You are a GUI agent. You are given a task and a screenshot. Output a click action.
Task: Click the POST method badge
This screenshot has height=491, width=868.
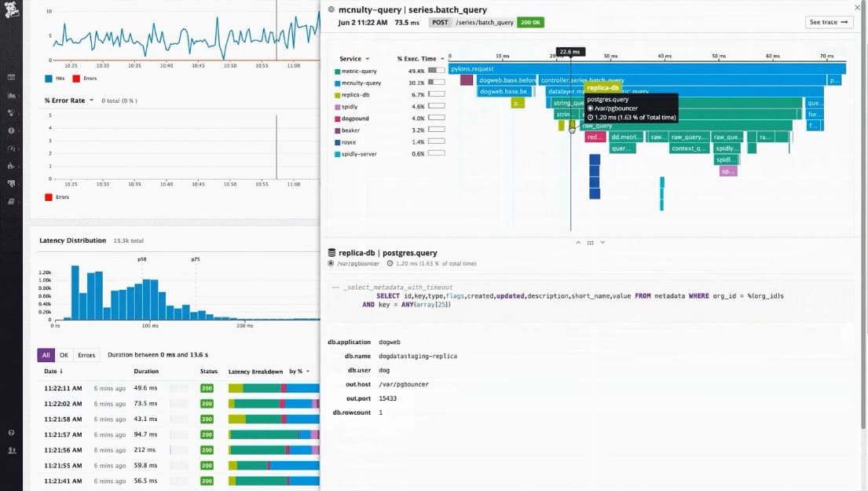(440, 22)
